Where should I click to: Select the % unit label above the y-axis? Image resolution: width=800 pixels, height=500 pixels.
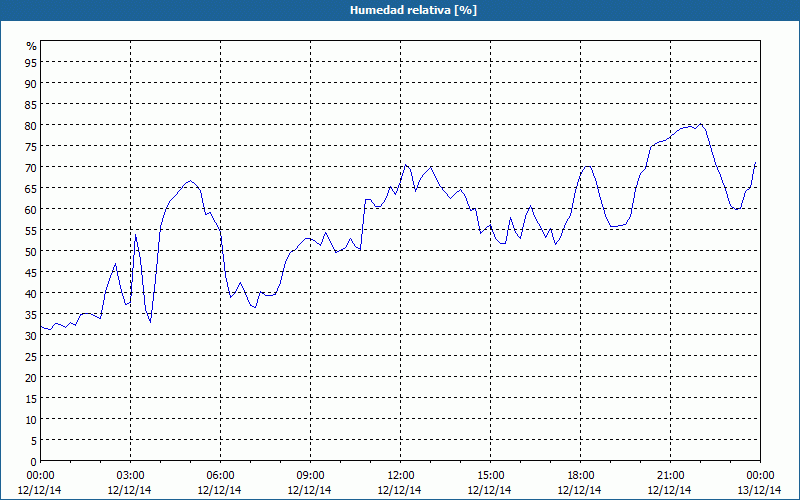(32, 46)
